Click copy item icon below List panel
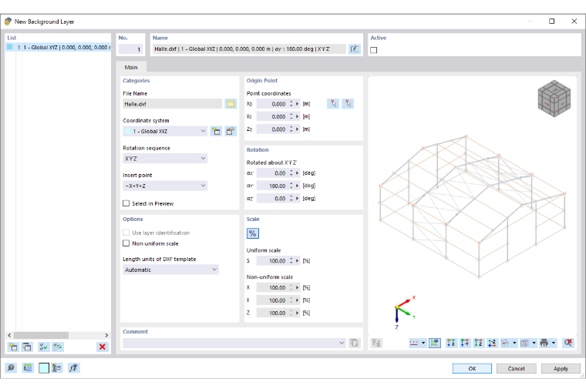 27,347
